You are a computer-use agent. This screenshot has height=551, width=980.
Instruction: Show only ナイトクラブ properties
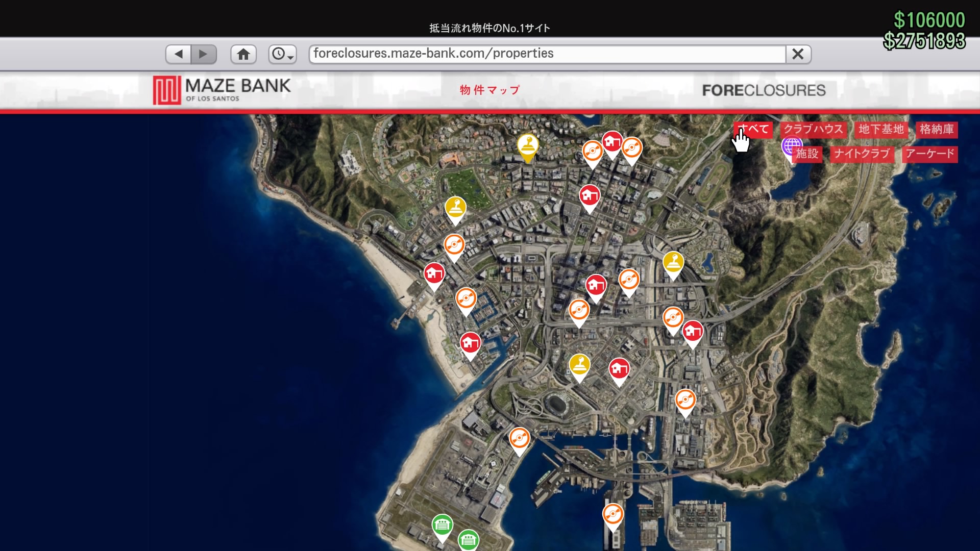(862, 154)
